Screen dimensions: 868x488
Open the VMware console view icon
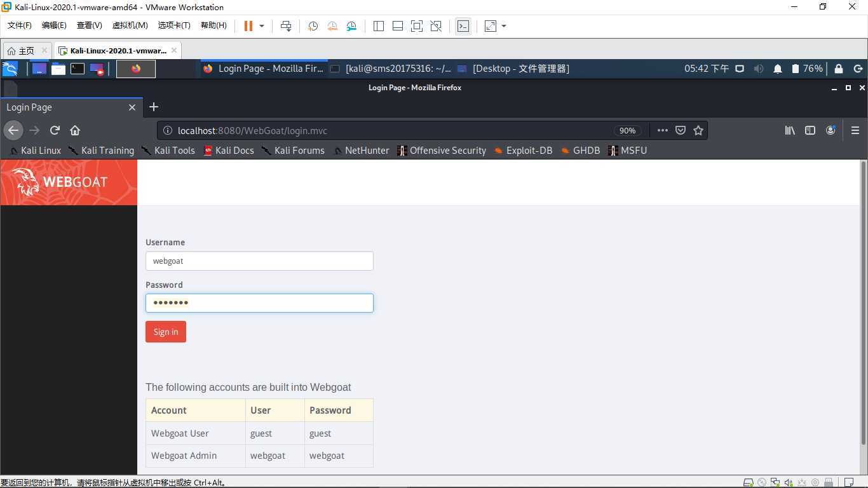463,26
